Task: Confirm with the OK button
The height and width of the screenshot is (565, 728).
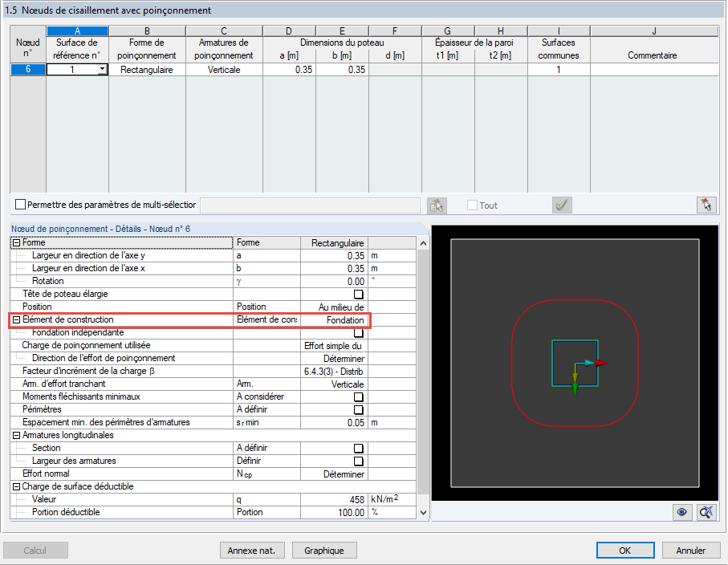Action: coord(625,551)
